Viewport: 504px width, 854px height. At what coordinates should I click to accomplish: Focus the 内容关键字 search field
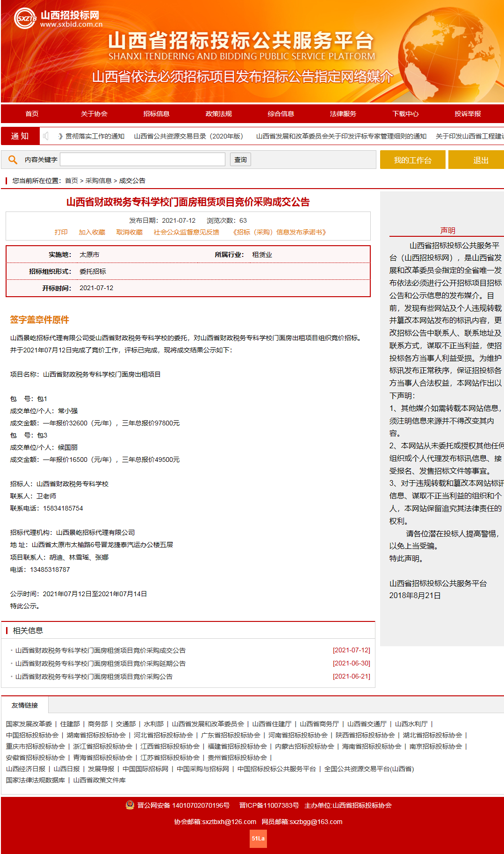tap(143, 160)
